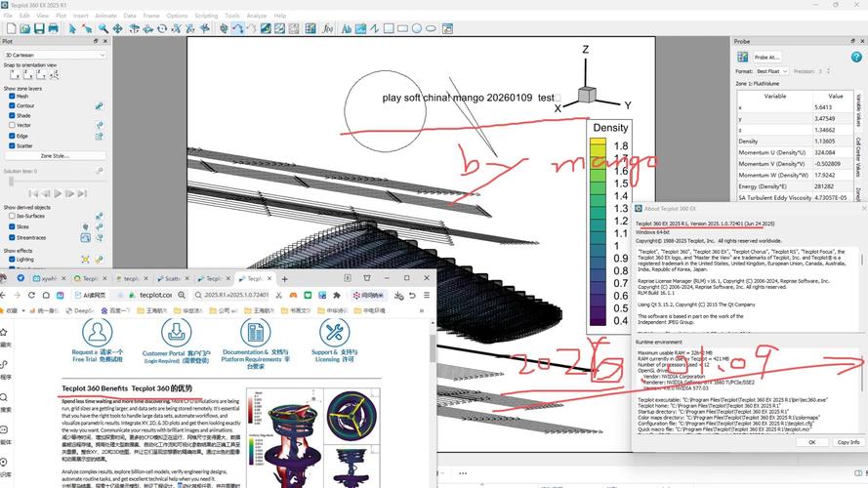Select the Translate (four-arrow) tool
The height and width of the screenshot is (488, 868).
click(x=118, y=28)
